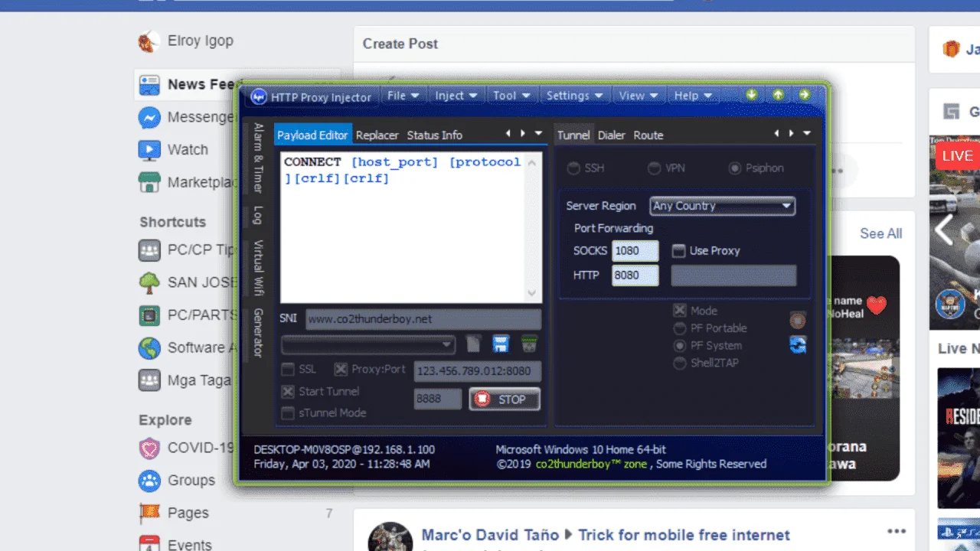Select Shell2TAP radio option

(x=679, y=364)
